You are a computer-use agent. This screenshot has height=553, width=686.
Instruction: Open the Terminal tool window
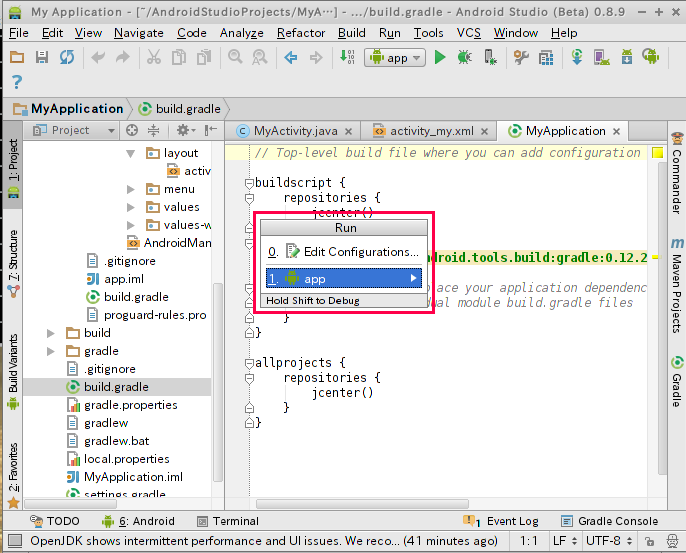click(228, 521)
